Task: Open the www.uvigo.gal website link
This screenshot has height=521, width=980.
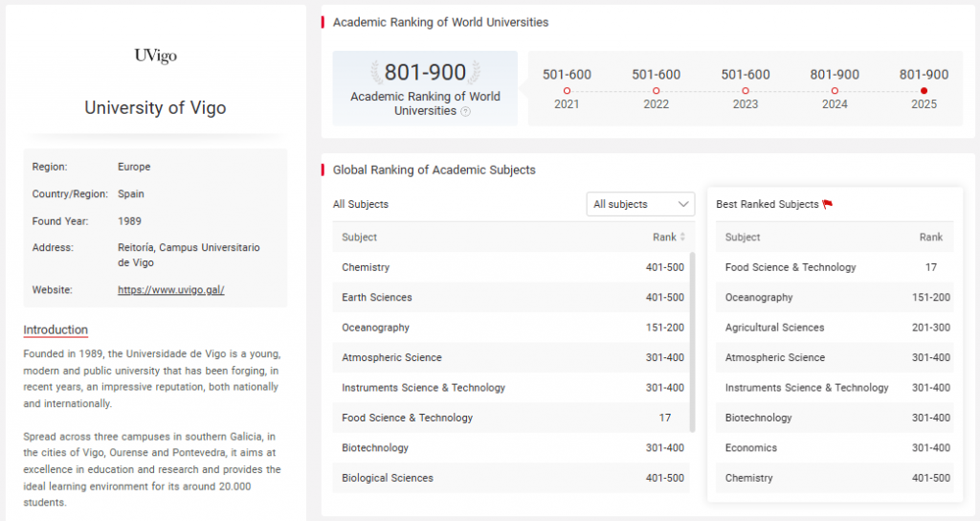Action: pyautogui.click(x=170, y=289)
